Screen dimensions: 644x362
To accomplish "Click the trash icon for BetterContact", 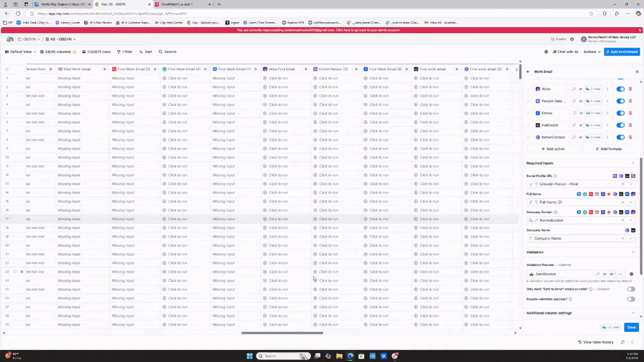I will click(630, 137).
